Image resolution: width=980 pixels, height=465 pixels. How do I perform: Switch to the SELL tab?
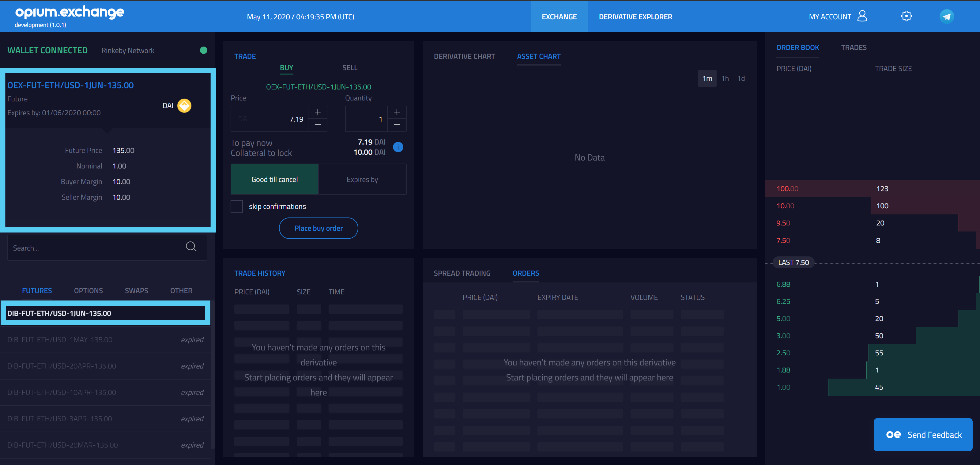pos(350,68)
